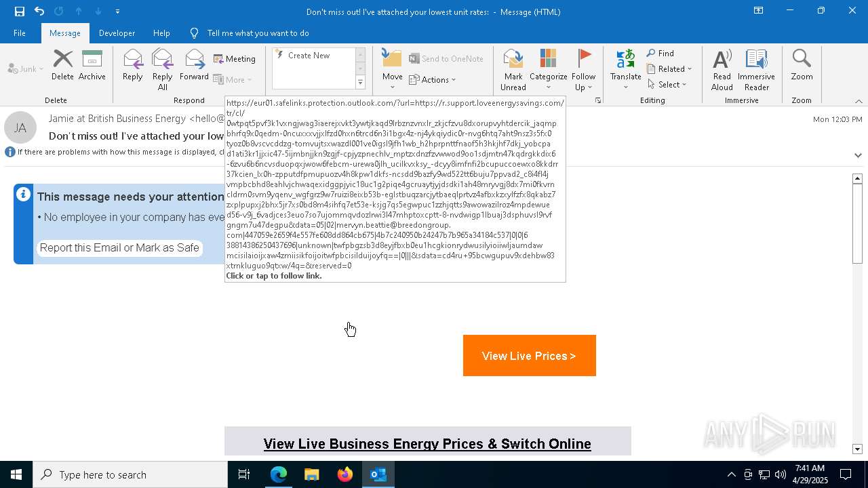This screenshot has width=868, height=488.
Task: Open File Explorer from taskbar
Action: [311, 474]
